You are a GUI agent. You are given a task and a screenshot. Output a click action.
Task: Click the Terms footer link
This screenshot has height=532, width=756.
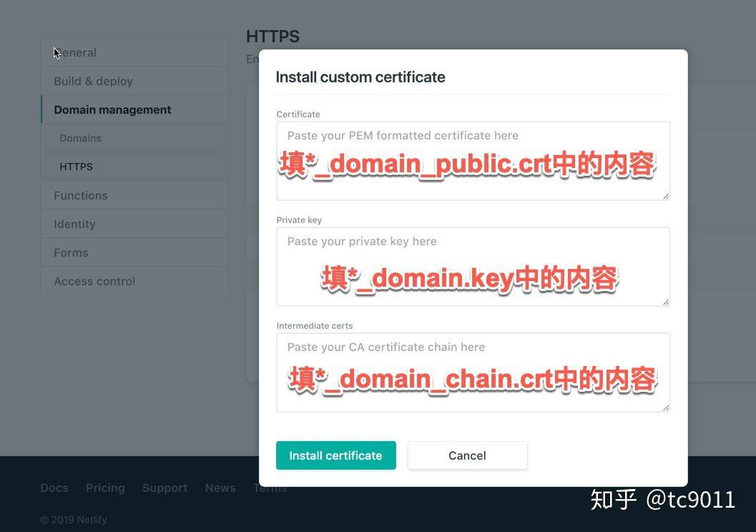pos(270,488)
